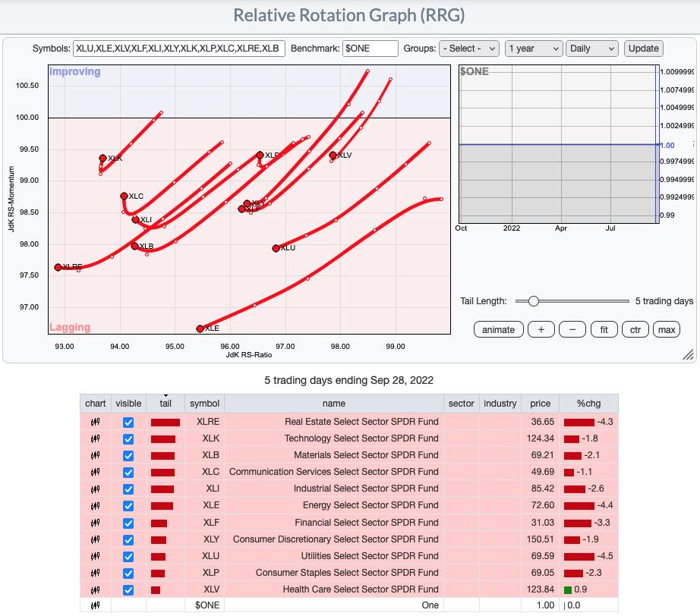This screenshot has width=700, height=616.
Task: Select the XLU point on graph
Action: click(276, 249)
